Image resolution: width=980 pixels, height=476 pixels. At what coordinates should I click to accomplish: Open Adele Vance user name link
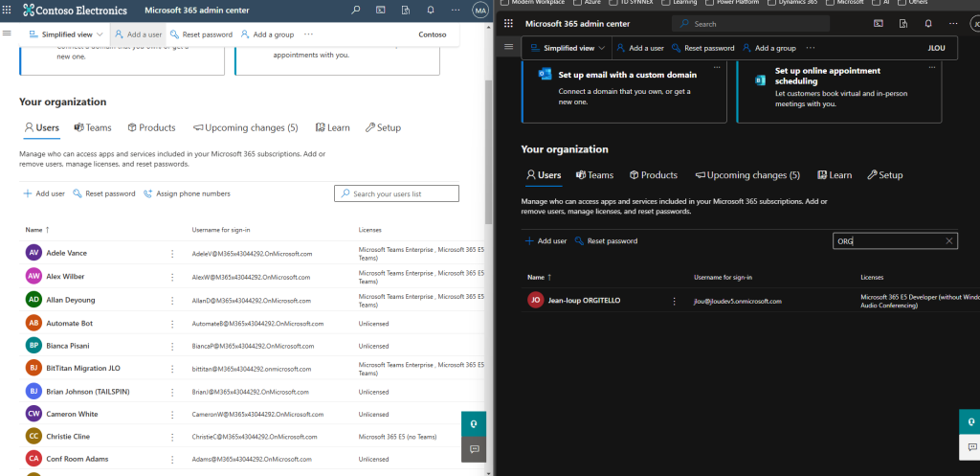[66, 254]
